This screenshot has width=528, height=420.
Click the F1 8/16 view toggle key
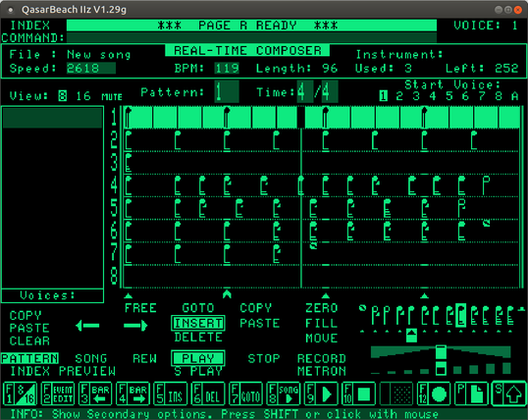point(21,394)
